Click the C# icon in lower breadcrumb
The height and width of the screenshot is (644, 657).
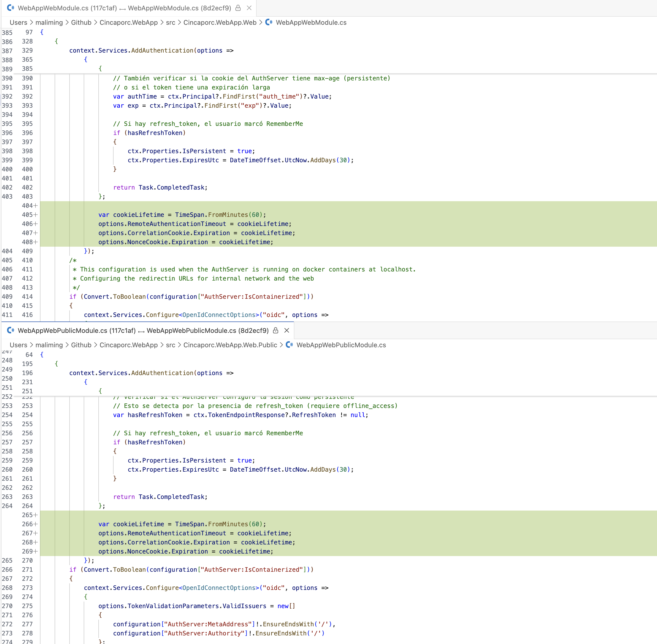pos(289,345)
